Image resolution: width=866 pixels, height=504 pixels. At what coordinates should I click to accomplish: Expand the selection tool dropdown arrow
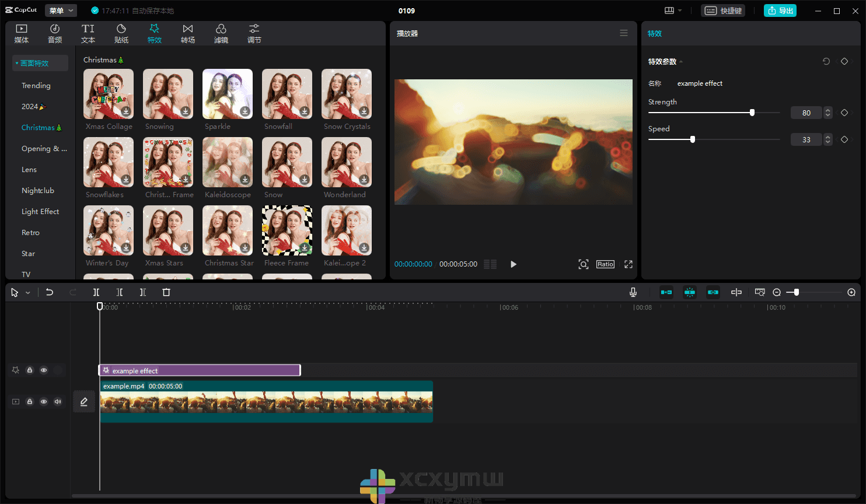(x=27, y=293)
